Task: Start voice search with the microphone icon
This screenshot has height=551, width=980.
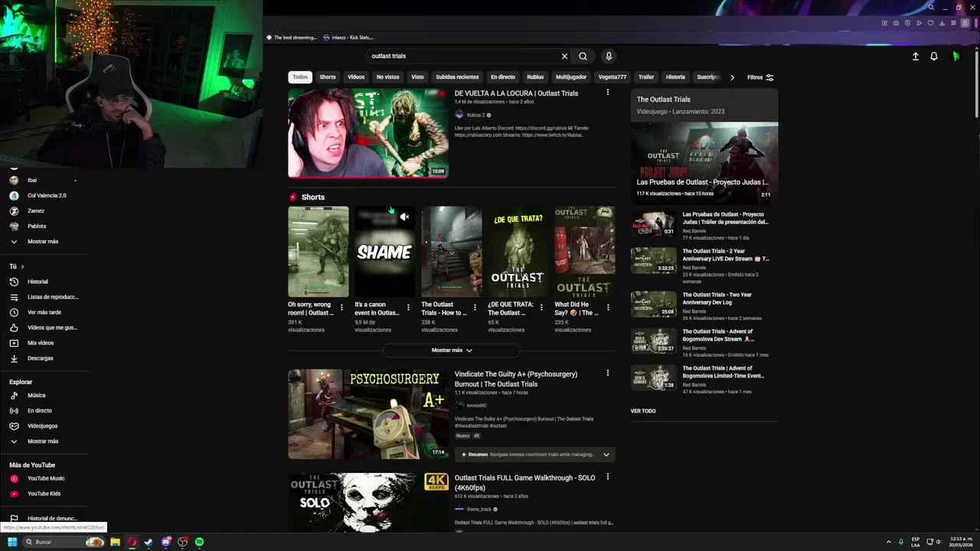Action: 609,56
